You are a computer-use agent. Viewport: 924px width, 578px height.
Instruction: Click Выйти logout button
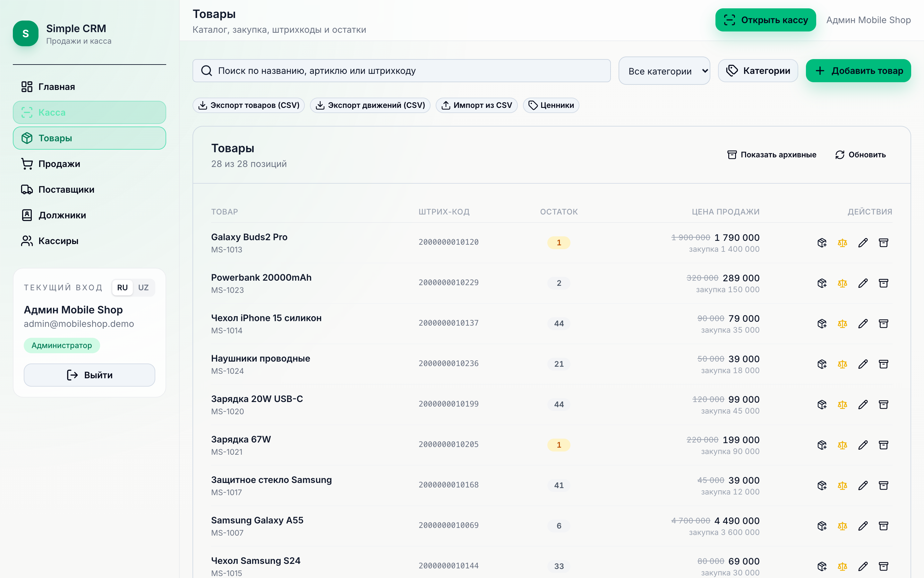click(x=89, y=375)
